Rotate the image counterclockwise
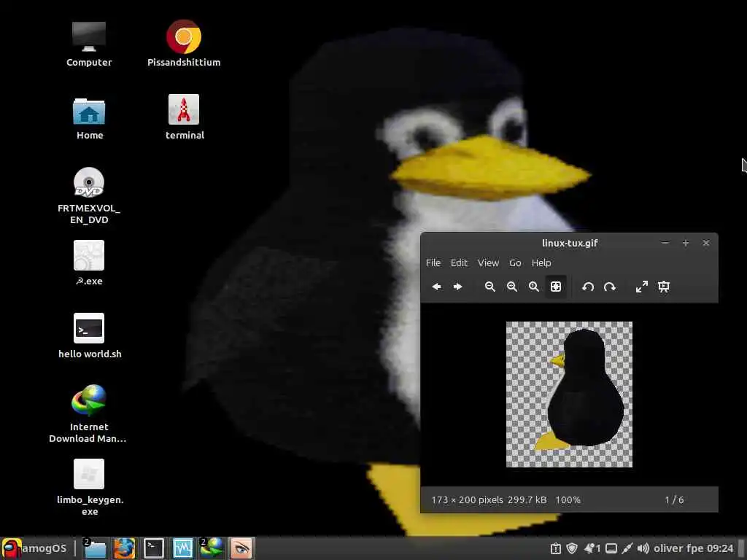Viewport: 747px width, 560px height. tap(588, 287)
